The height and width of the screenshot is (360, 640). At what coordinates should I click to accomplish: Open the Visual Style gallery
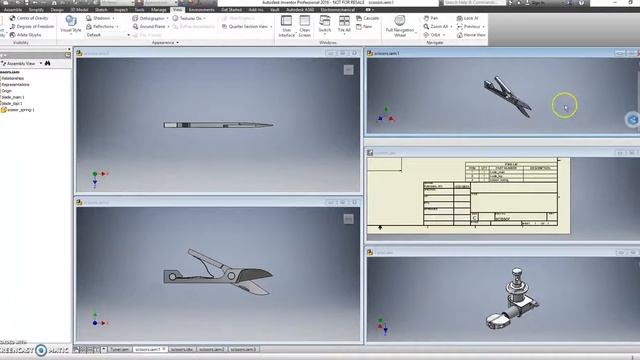[71, 24]
